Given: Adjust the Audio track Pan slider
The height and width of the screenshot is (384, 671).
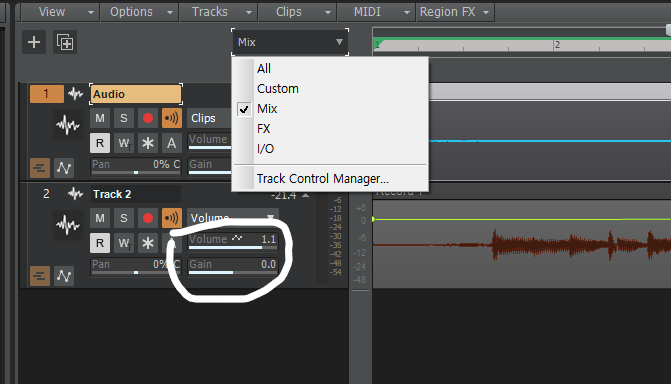Looking at the screenshot, I should (136, 167).
